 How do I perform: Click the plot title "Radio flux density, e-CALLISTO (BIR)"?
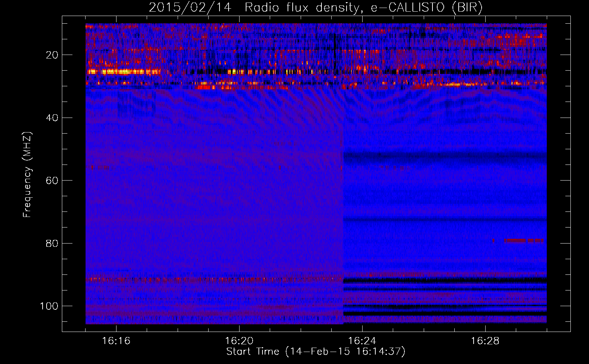(x=363, y=8)
